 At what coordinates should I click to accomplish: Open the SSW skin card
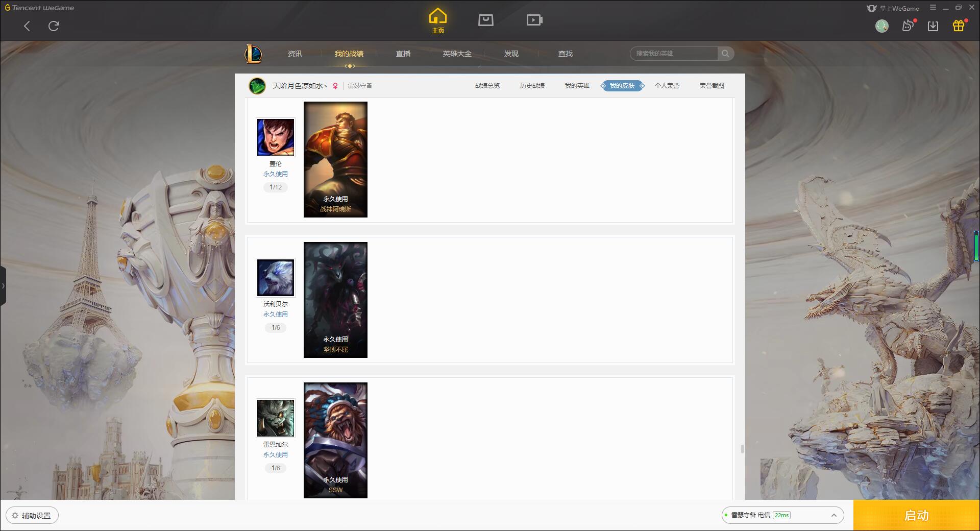(x=335, y=440)
